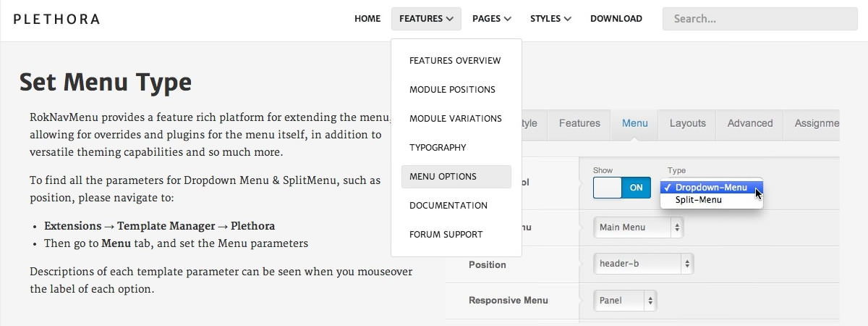The width and height of the screenshot is (868, 326).
Task: Choose Module Variations entry
Action: 455,119
